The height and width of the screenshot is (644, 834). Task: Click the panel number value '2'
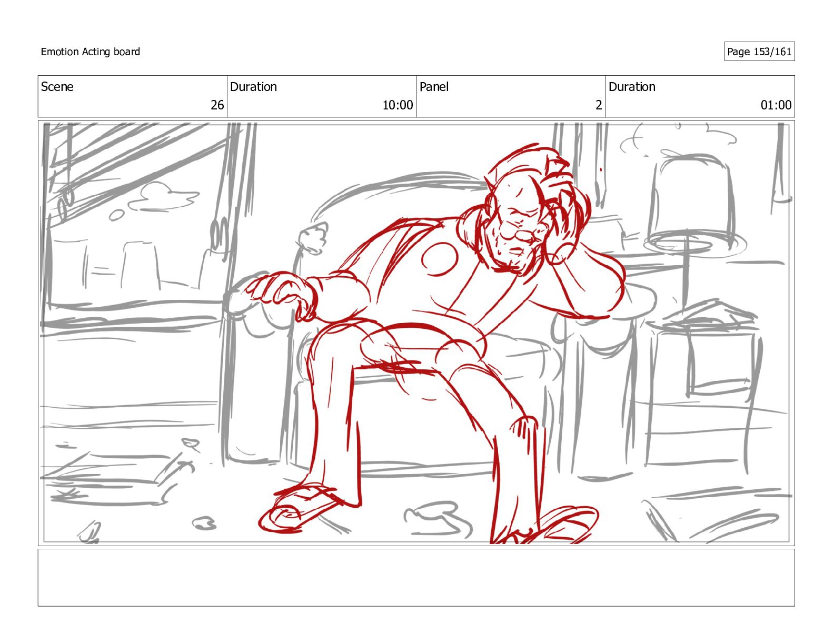(x=599, y=105)
